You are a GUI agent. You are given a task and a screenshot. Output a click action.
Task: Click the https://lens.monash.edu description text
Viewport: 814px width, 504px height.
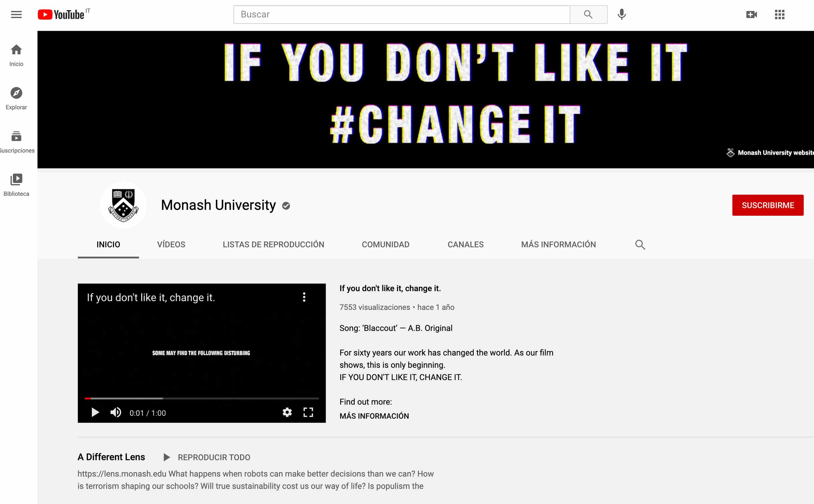tap(122, 474)
